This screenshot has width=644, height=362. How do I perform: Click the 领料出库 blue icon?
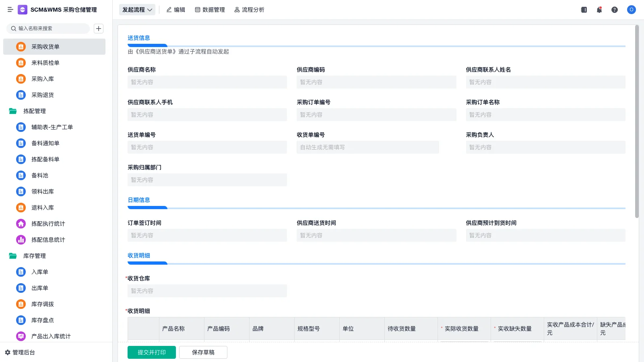[21, 191]
